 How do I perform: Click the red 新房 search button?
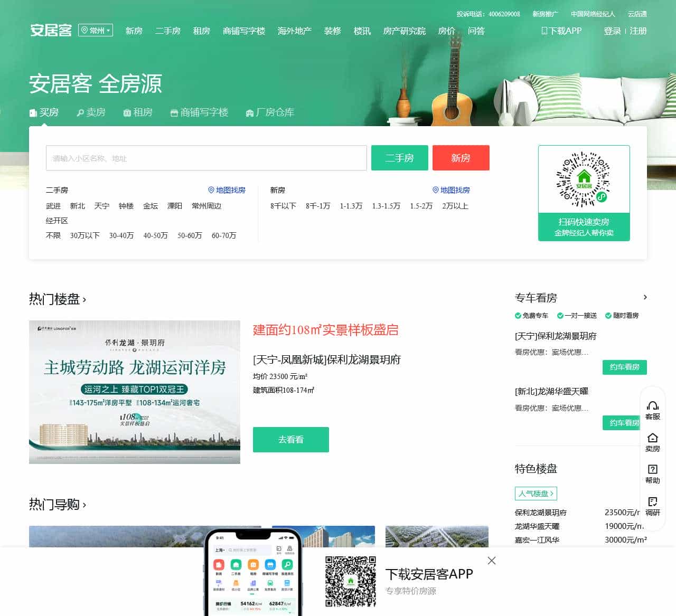[x=461, y=158]
